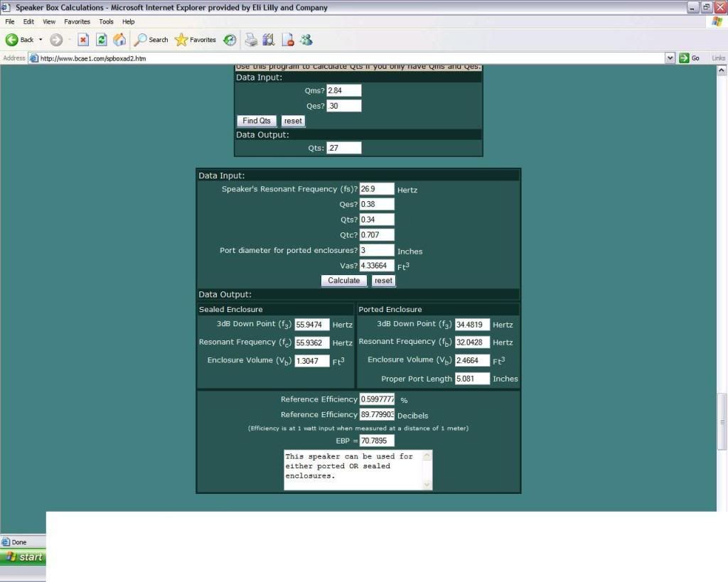
Task: Select the Ported Resonant Frequency fb value
Action: [472, 342]
